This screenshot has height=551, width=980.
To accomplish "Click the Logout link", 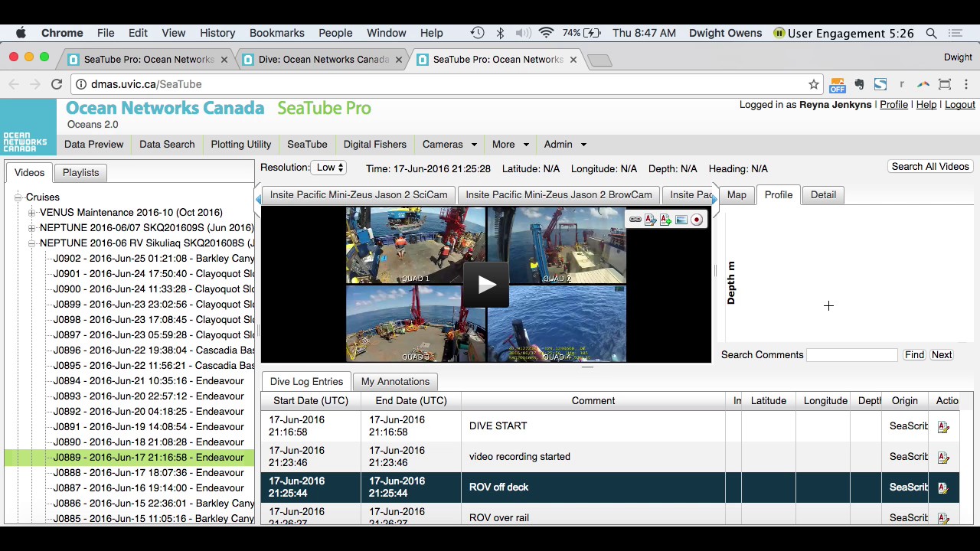I will (960, 105).
